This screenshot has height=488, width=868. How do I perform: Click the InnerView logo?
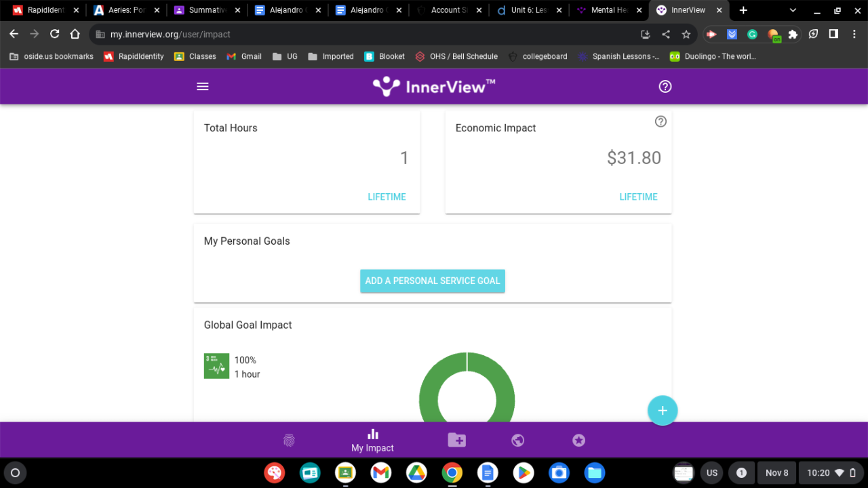pyautogui.click(x=434, y=87)
